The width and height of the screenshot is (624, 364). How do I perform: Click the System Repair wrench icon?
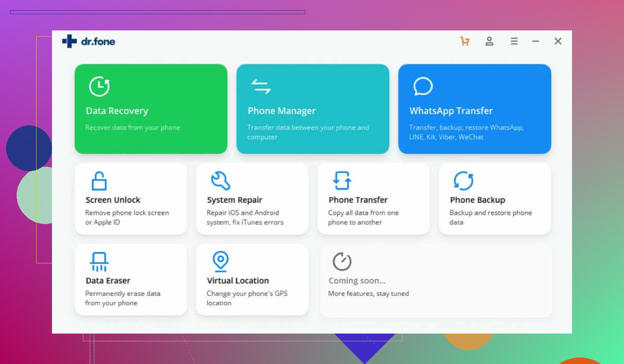click(x=221, y=181)
